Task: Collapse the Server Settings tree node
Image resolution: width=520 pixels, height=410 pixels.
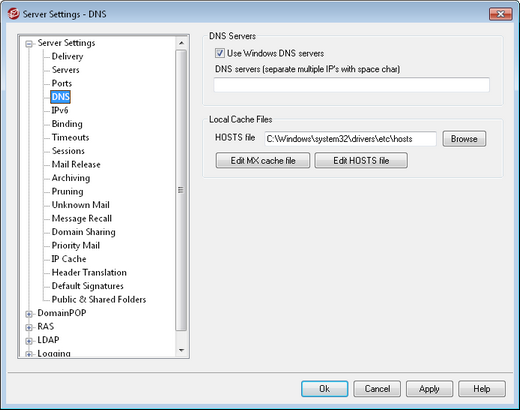Action: tap(29, 44)
